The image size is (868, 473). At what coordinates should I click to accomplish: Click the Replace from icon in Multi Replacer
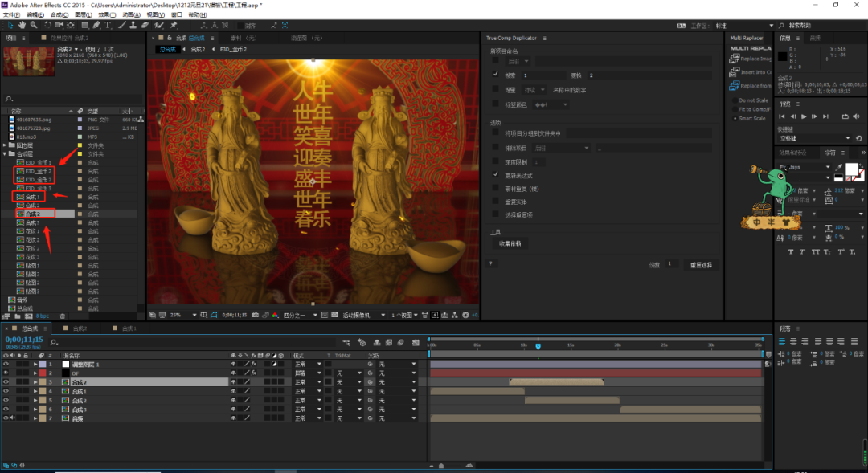(x=734, y=86)
